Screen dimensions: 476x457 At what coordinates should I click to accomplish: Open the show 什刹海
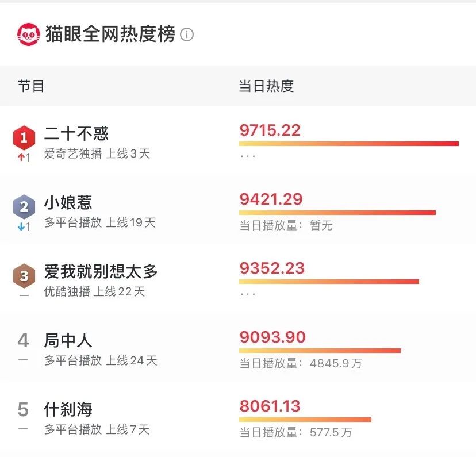click(70, 409)
